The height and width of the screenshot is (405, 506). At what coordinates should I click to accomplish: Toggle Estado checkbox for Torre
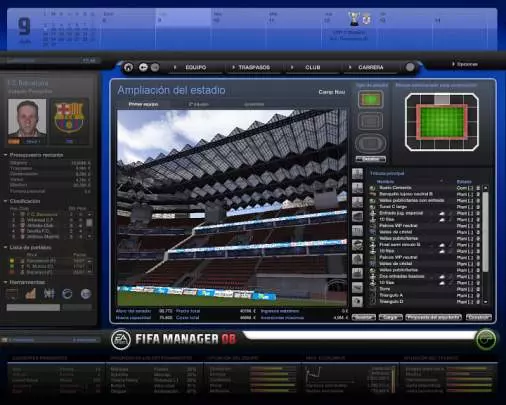tap(478, 289)
